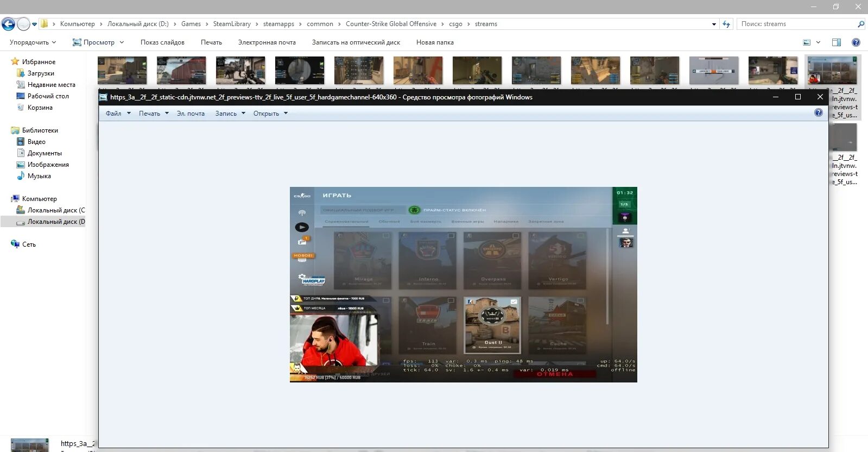Image resolution: width=868 pixels, height=452 pixels.
Task: Open 'Локальный диск (C' in sidebar
Action: tap(56, 210)
